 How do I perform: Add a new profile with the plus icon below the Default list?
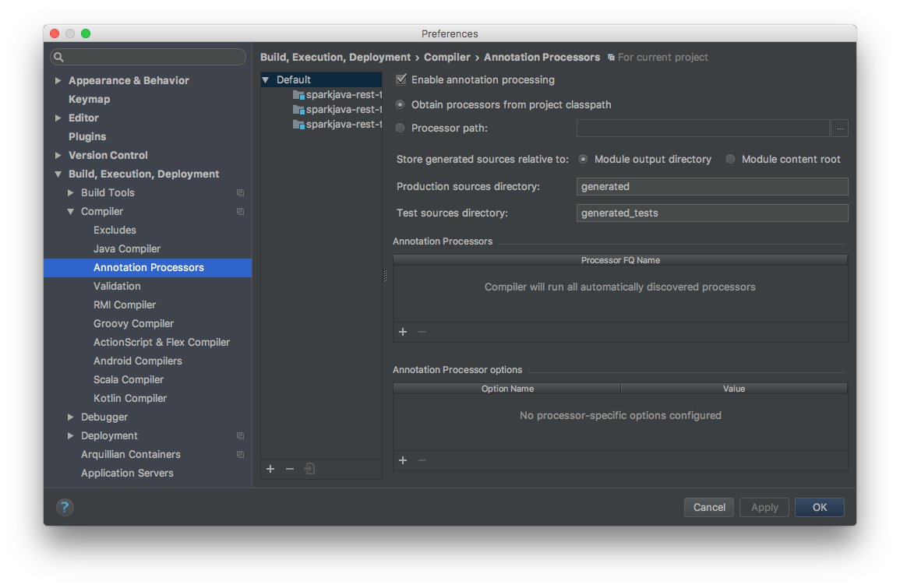coord(270,469)
